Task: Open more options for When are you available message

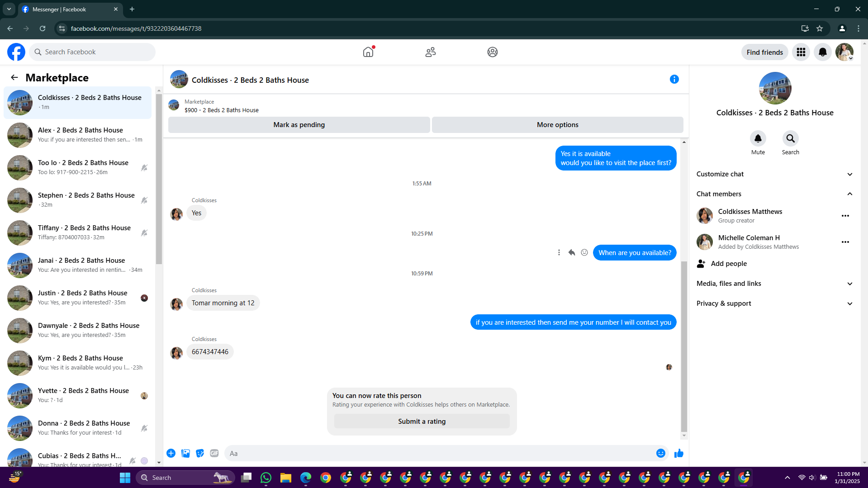Action: coord(559,252)
